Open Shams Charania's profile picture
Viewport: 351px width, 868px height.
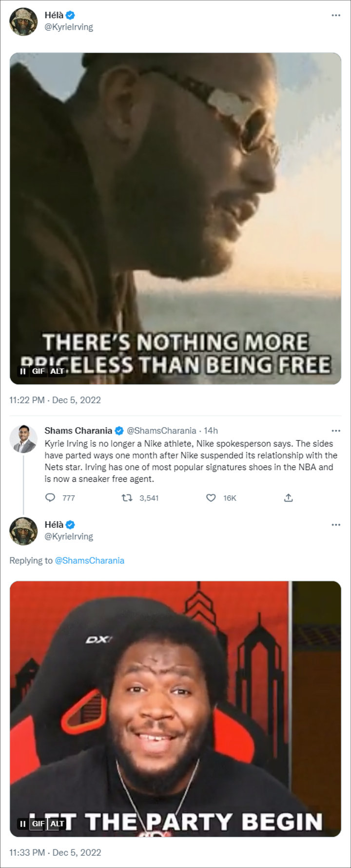[23, 438]
